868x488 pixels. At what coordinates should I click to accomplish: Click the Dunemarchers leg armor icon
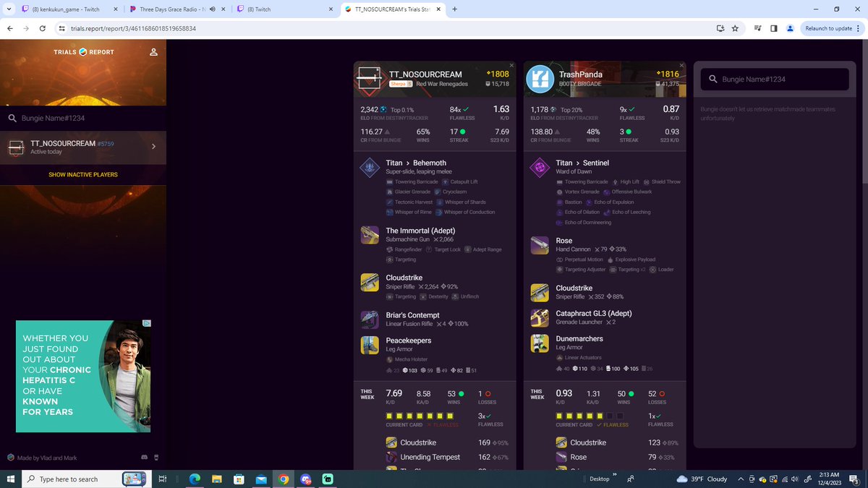pos(540,343)
